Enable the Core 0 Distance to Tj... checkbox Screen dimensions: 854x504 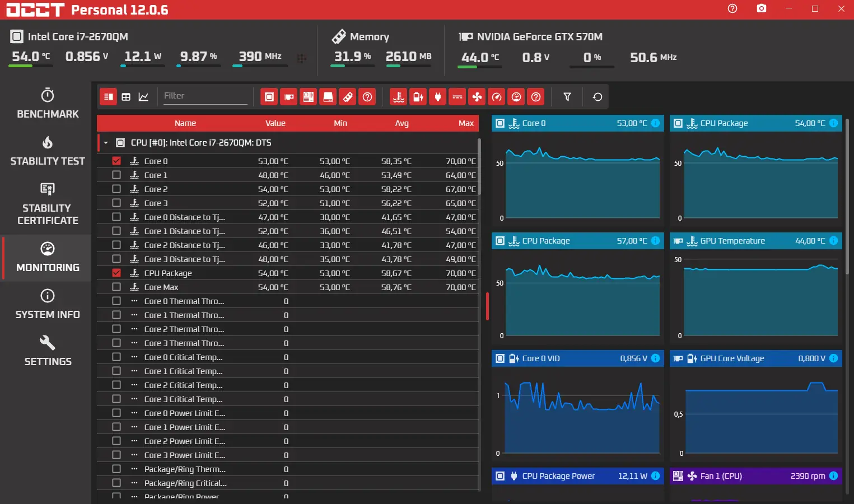tap(116, 217)
